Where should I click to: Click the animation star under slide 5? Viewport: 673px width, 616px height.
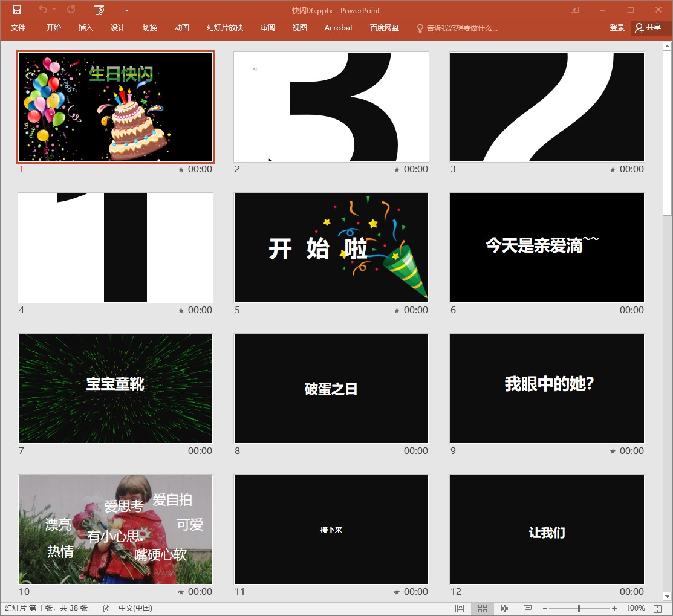pos(397,310)
